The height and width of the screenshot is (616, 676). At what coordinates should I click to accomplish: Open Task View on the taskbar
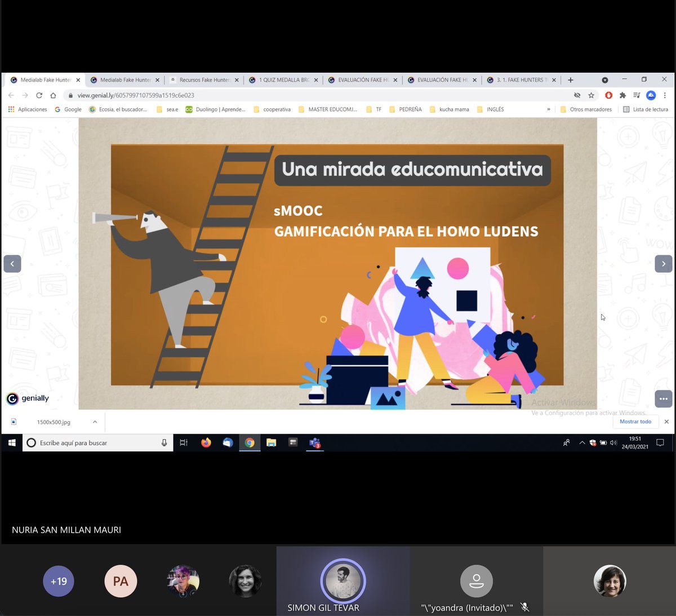[184, 443]
